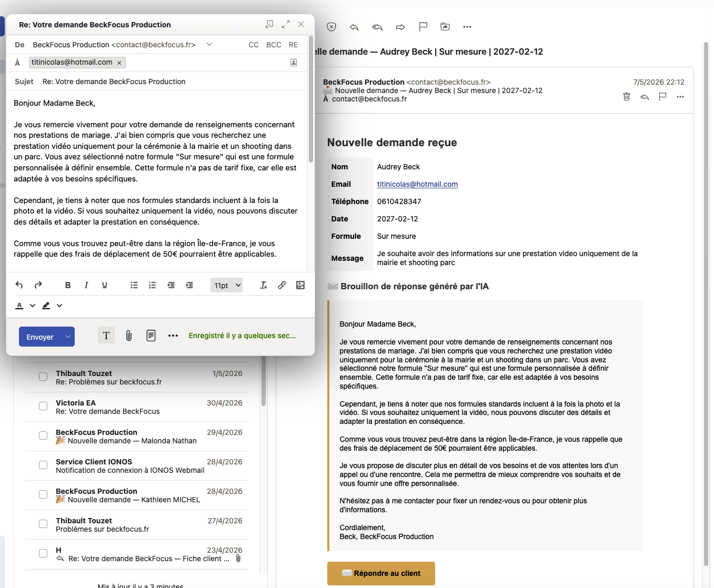
Task: Decrease the paragraph indent
Action: 171,285
